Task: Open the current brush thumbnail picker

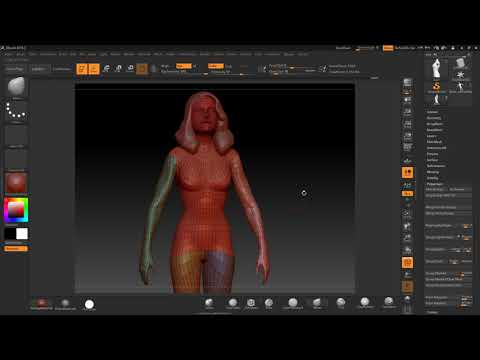Action: click(16, 87)
